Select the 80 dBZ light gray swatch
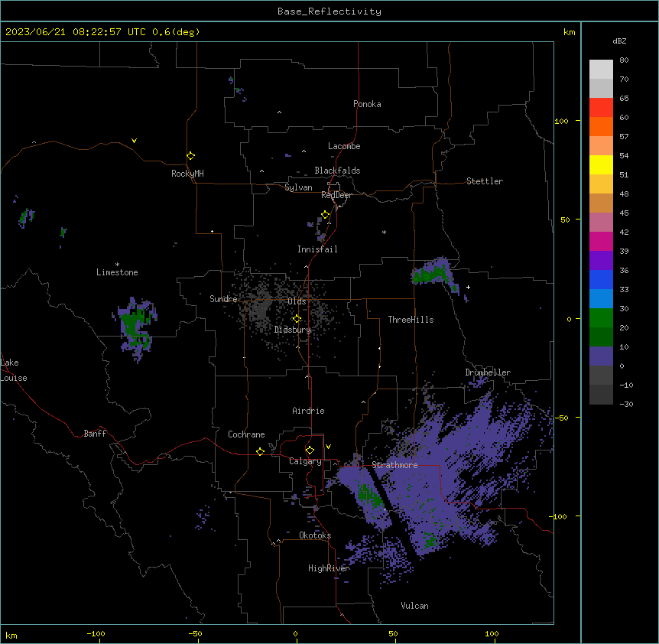The image size is (659, 644). pos(601,70)
